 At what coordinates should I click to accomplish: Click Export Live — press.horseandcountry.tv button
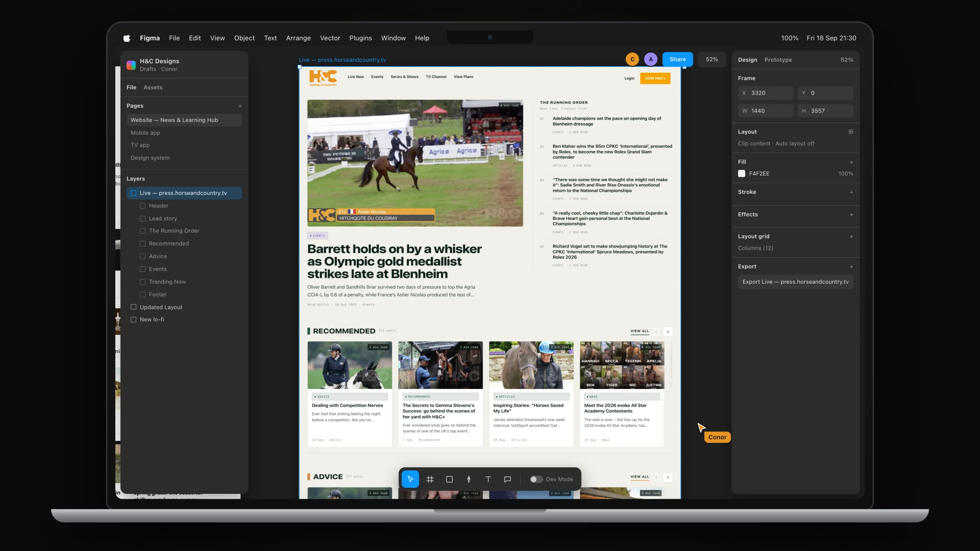coord(795,282)
